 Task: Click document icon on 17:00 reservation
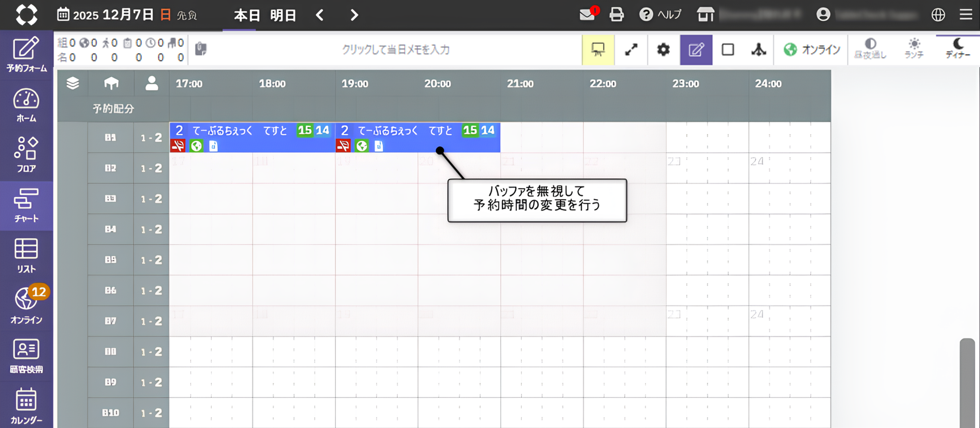click(213, 146)
